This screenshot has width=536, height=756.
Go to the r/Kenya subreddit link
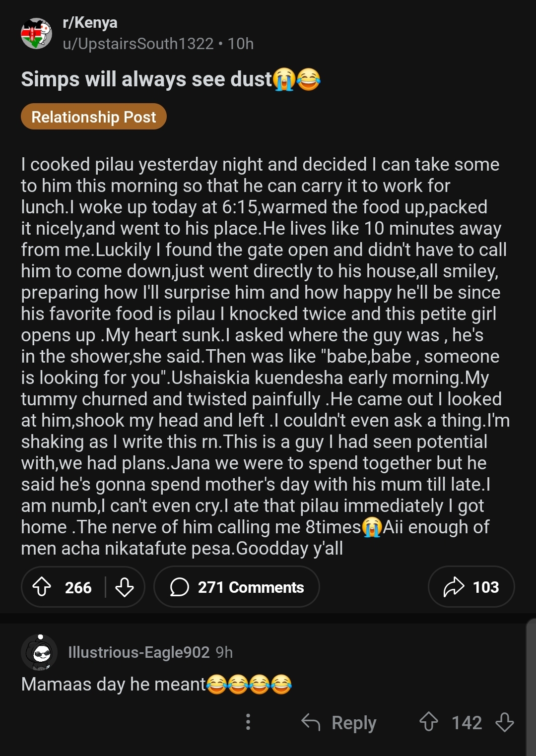pos(90,23)
